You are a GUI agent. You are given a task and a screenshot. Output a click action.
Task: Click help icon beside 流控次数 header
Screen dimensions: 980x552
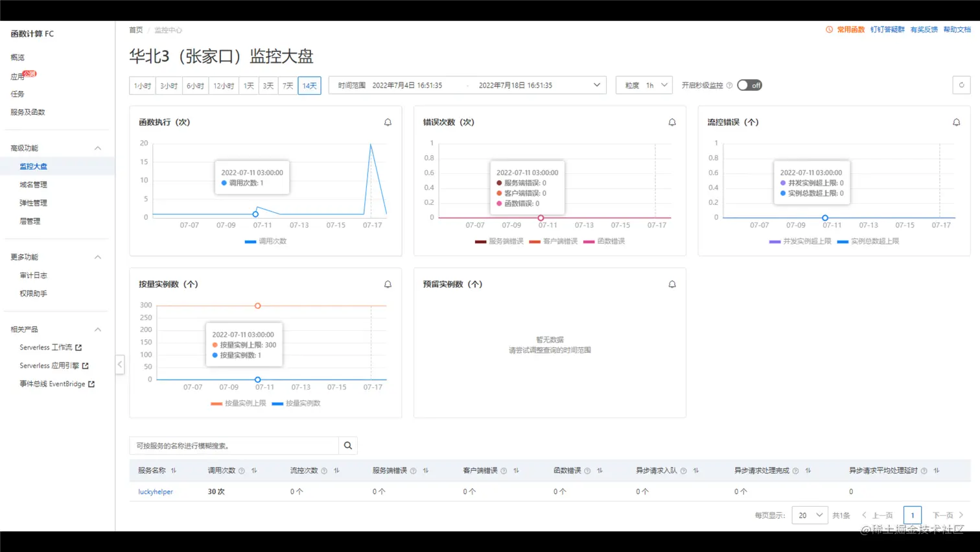coord(324,471)
